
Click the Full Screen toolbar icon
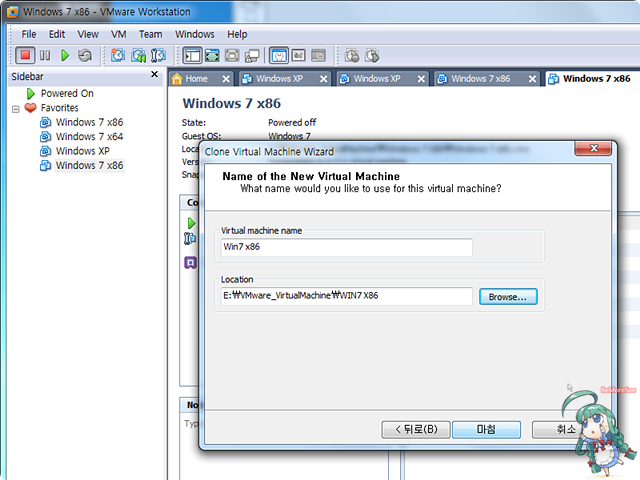click(x=232, y=55)
